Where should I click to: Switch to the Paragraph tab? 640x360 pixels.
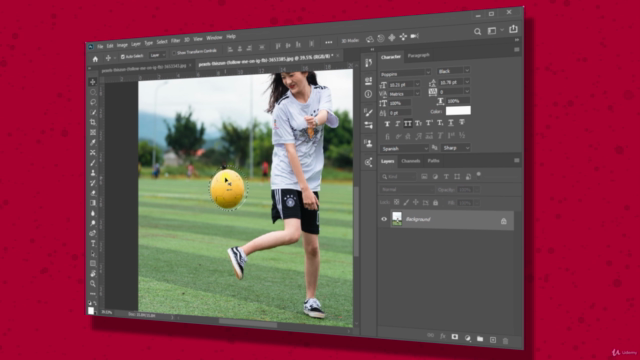(418, 55)
